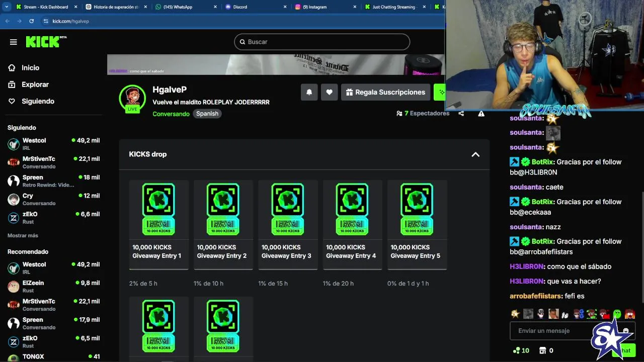Select 10,000 KICKS Giveaway Entry 5 card

coord(417,225)
